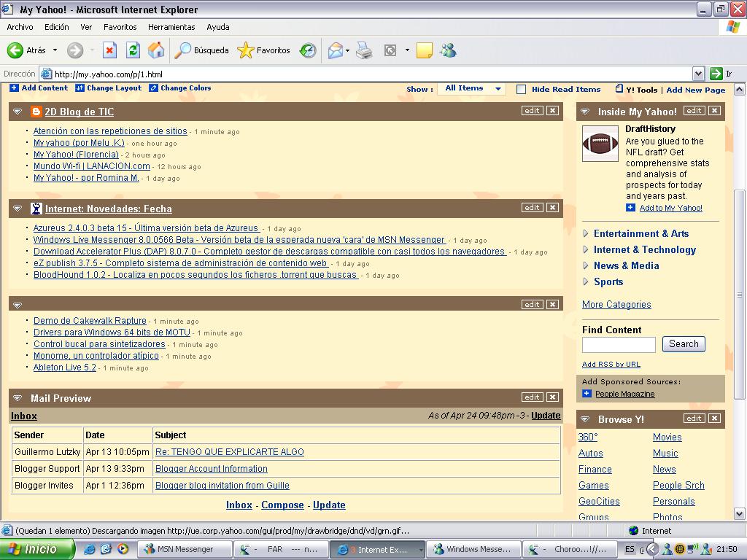This screenshot has width=747, height=560.
Task: Click the Change Colors icon
Action: pyautogui.click(x=153, y=87)
